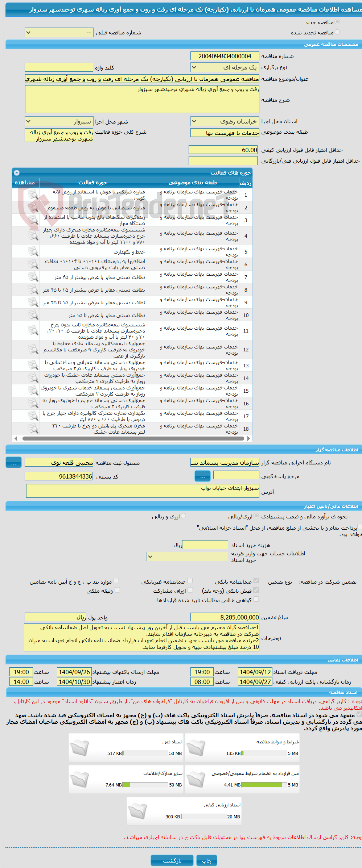This screenshot has height=868, width=362.
Task: Click the هزینه خرید اسناد field
Action: [205, 545]
